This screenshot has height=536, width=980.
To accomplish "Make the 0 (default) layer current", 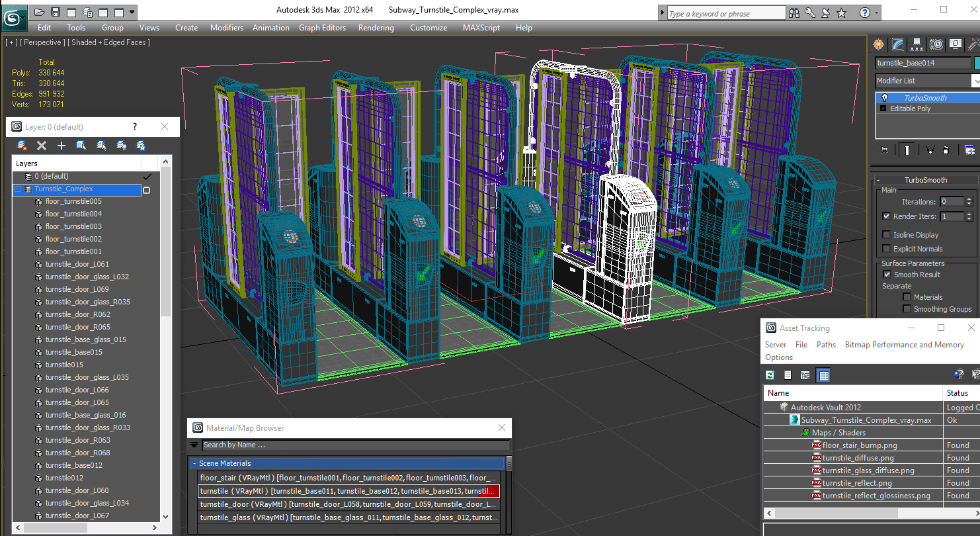I will [147, 177].
